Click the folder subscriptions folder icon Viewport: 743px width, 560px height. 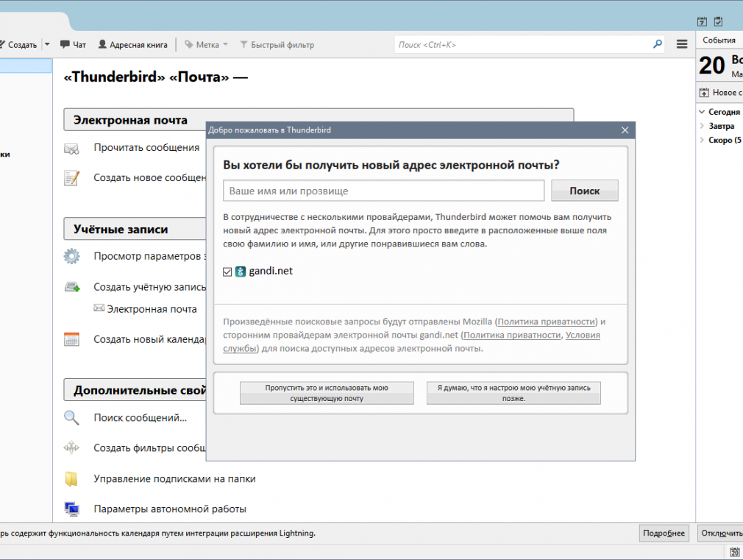(x=71, y=479)
